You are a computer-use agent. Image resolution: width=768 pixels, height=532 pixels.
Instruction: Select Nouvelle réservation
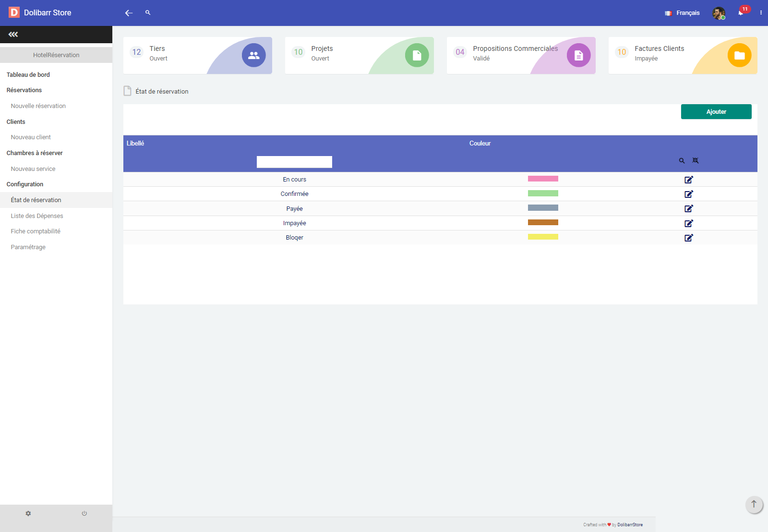38,106
